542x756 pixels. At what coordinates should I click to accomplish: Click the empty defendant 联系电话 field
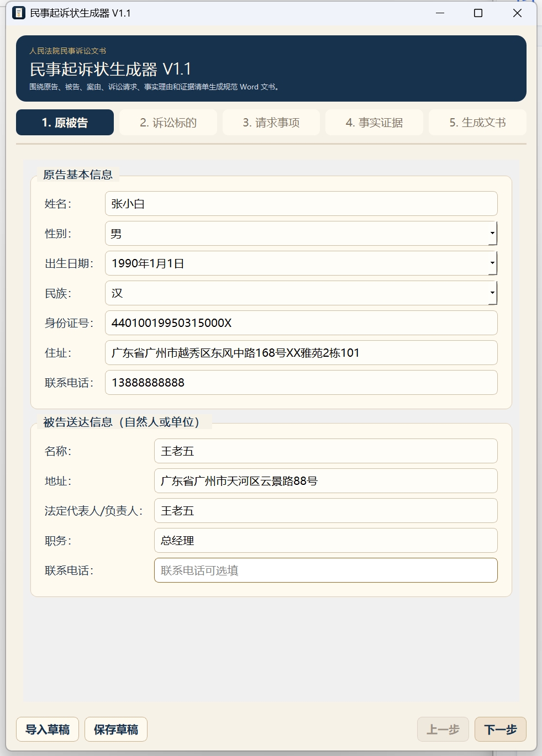pyautogui.click(x=326, y=570)
